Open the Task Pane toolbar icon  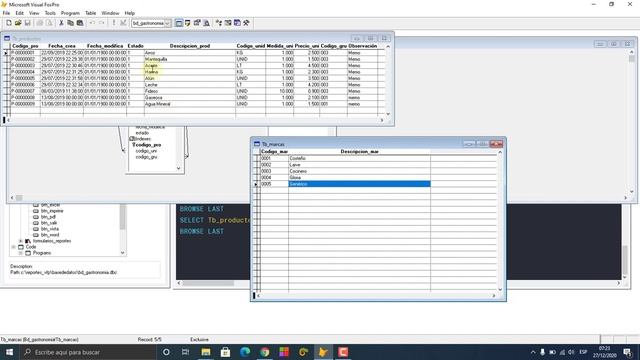tap(237, 23)
